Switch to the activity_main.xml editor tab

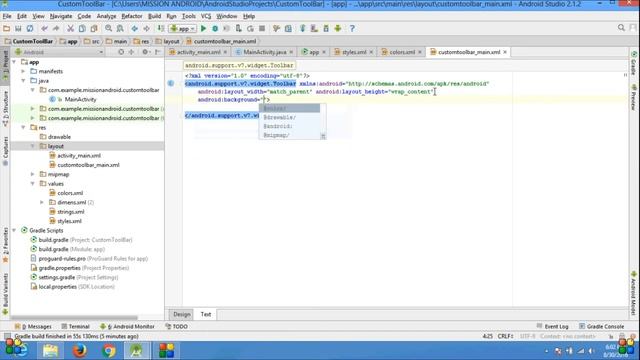pos(198,52)
